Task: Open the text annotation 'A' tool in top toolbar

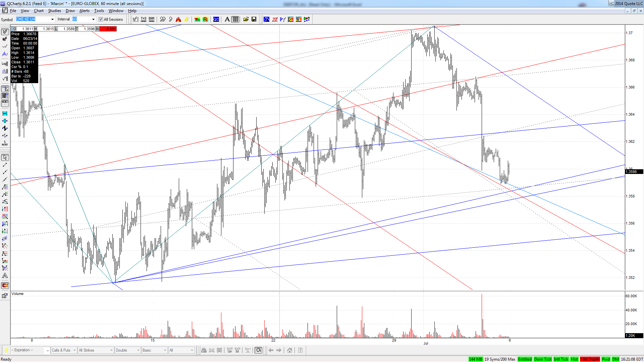Action: tap(227, 19)
